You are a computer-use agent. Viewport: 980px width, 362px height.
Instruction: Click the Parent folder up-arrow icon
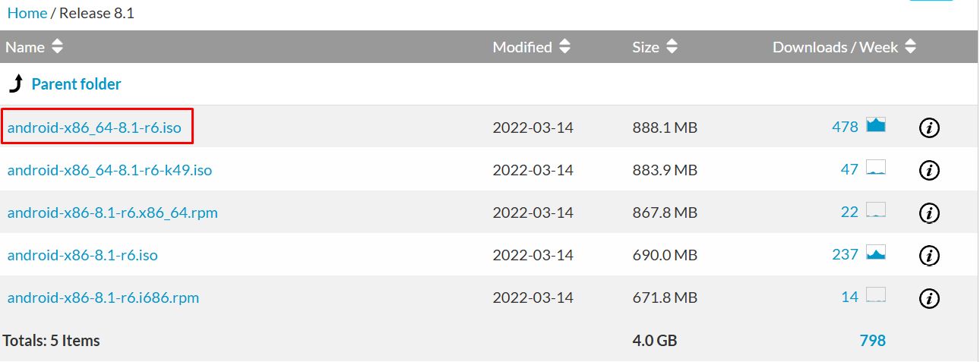[16, 84]
